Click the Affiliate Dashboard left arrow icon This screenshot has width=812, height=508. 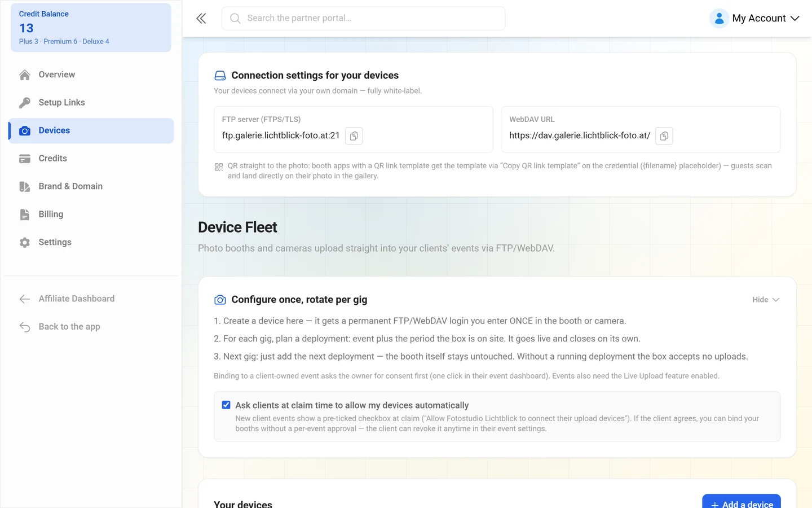pos(25,299)
